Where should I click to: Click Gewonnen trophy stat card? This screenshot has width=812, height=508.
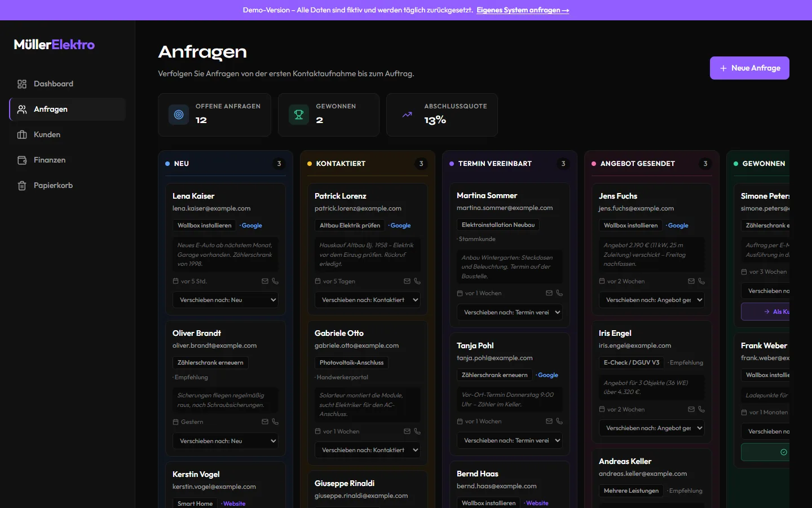[329, 115]
